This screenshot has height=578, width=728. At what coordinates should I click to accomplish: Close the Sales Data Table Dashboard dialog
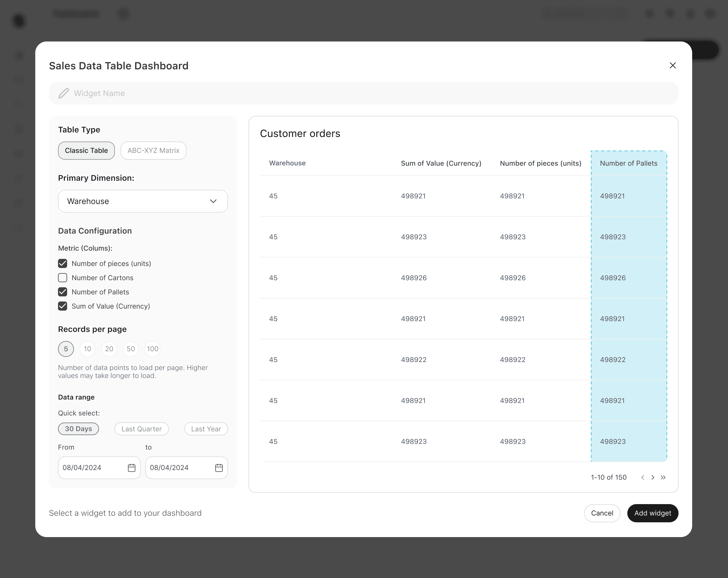pyautogui.click(x=672, y=65)
